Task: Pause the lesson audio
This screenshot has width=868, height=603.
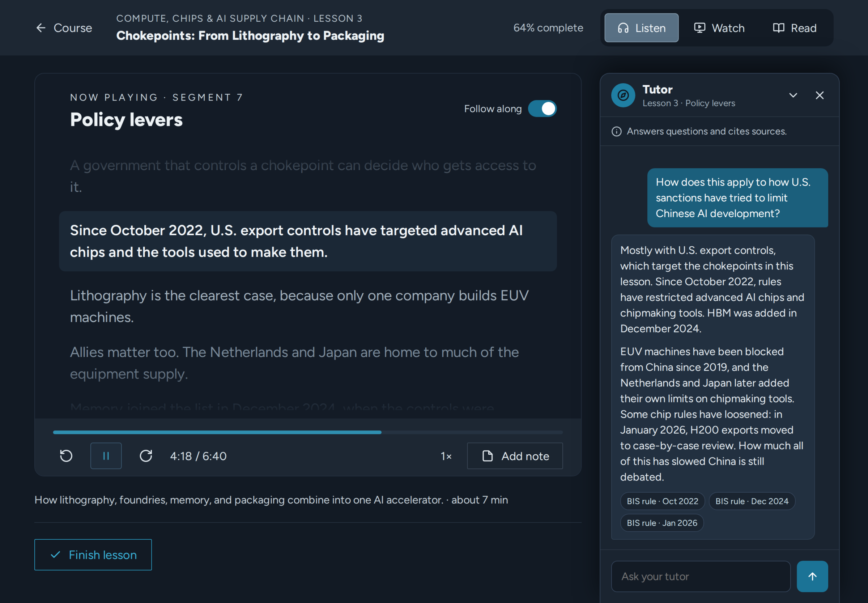Action: 106,456
